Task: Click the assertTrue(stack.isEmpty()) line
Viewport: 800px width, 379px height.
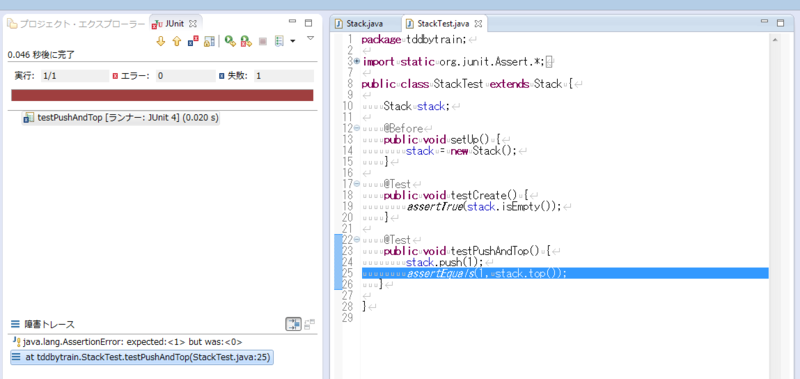Action: click(484, 207)
